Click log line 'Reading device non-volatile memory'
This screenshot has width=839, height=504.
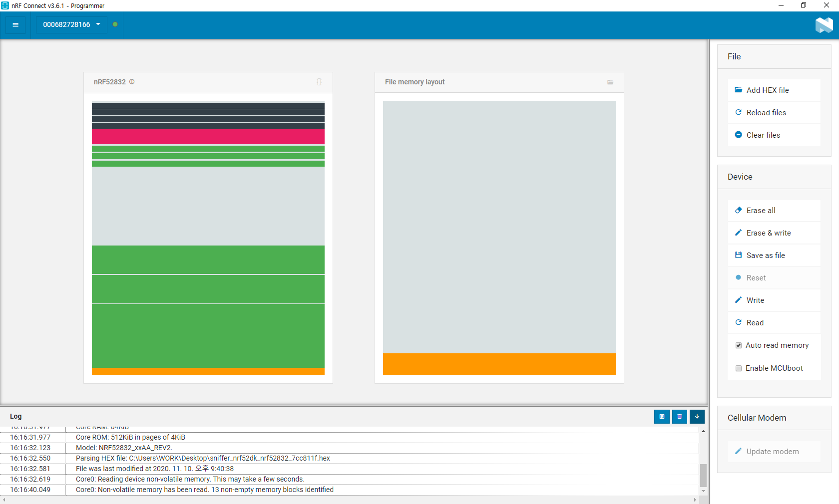(190, 479)
